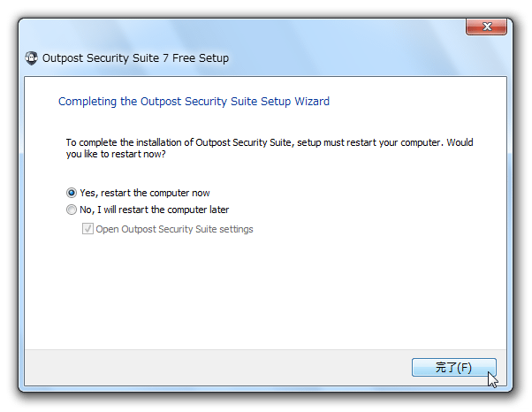
Task: Click the restart prompt paragraph text
Action: [270, 148]
